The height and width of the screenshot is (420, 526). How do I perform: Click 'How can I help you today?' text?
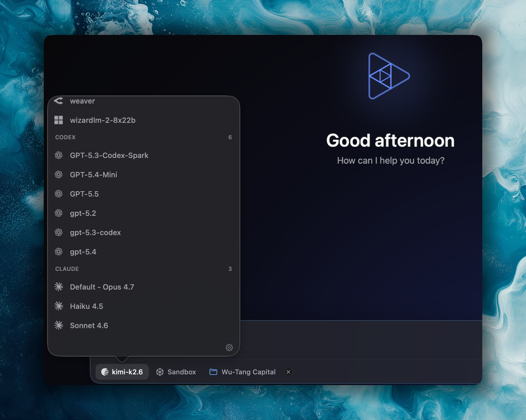click(x=391, y=161)
